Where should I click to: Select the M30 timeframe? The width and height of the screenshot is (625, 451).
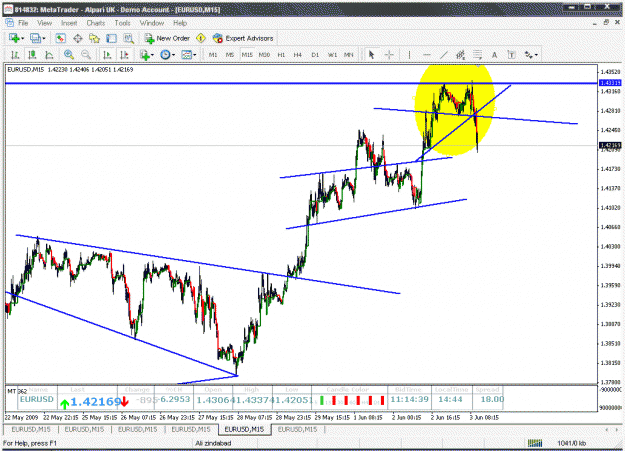coord(264,55)
